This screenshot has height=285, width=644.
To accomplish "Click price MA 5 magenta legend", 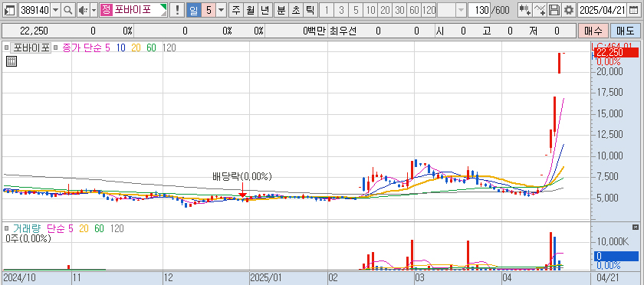I will [107, 47].
